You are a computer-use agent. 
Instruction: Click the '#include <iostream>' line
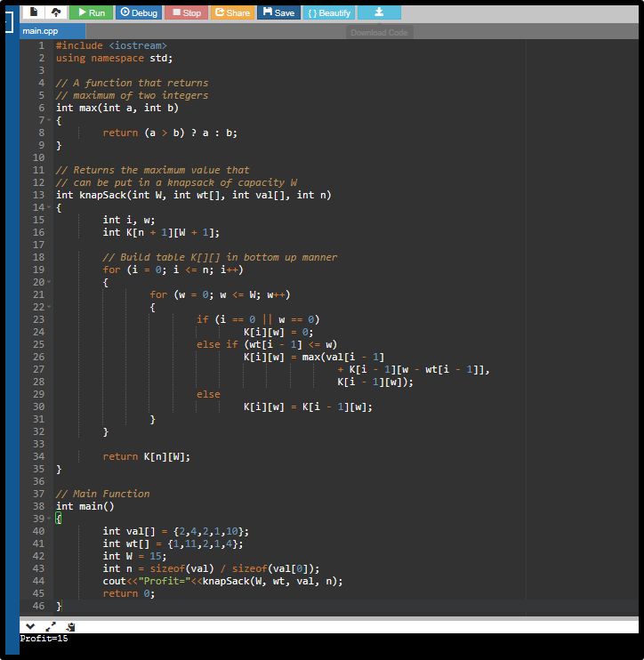click(111, 45)
